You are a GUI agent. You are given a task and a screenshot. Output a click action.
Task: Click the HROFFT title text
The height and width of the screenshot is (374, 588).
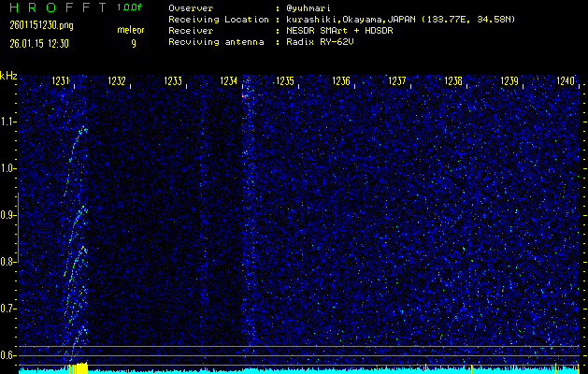click(54, 7)
